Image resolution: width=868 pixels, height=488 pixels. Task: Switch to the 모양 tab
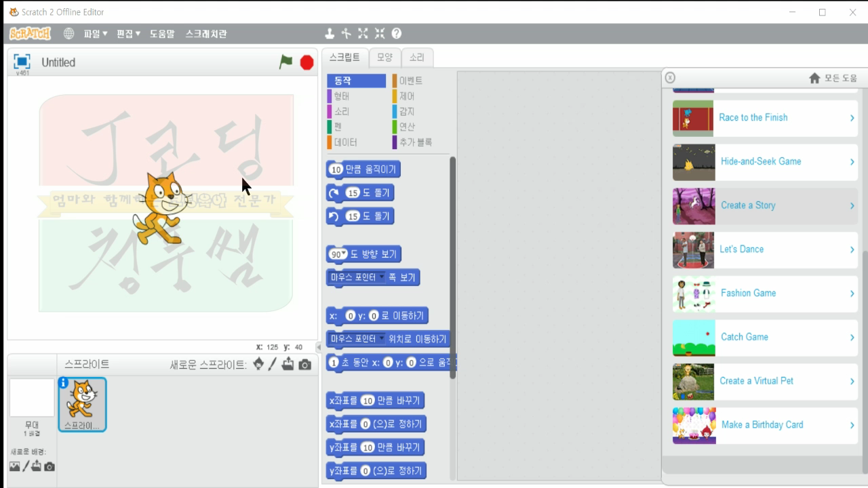click(x=384, y=58)
